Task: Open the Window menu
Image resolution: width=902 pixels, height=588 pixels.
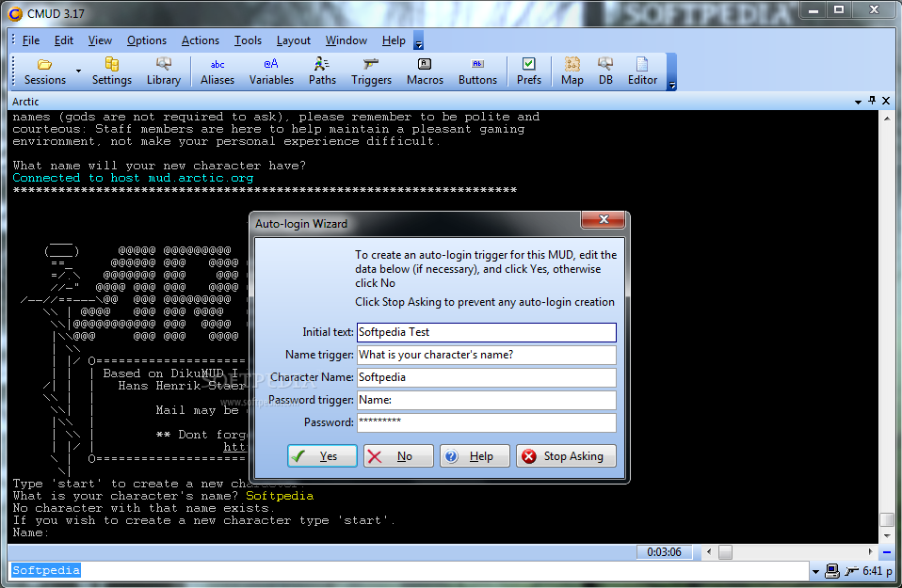Action: [x=346, y=40]
